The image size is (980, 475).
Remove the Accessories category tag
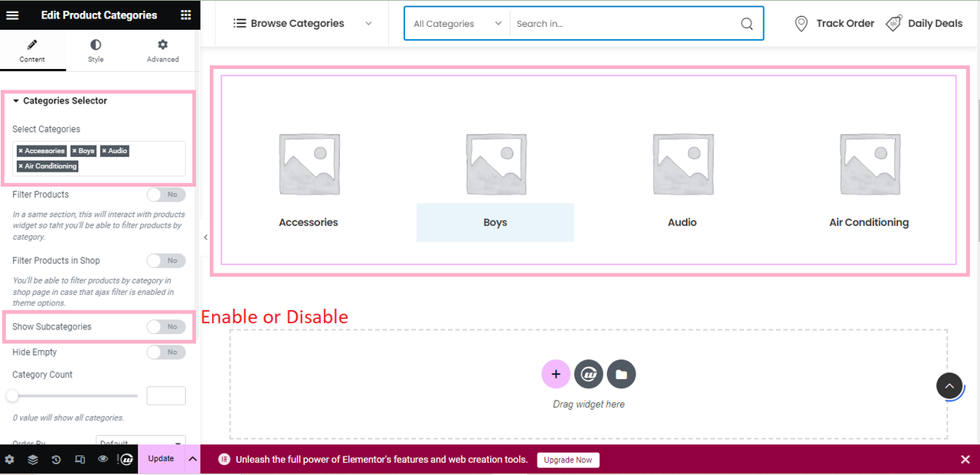(x=21, y=151)
